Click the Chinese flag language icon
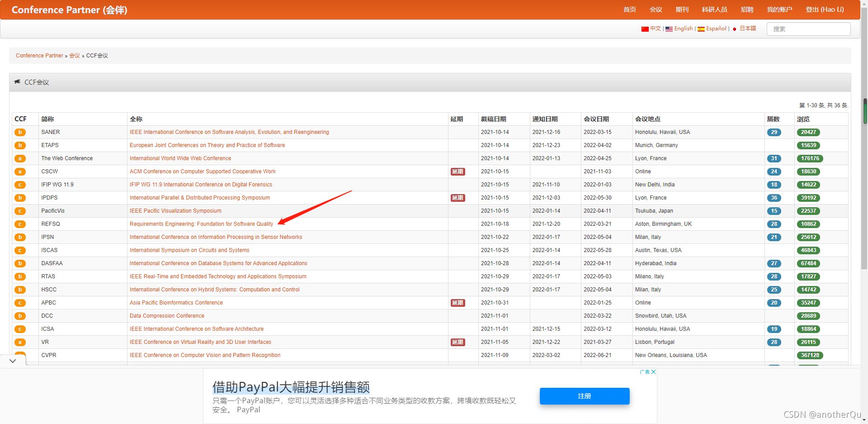Screen dimensions: 868x424 click(x=645, y=29)
